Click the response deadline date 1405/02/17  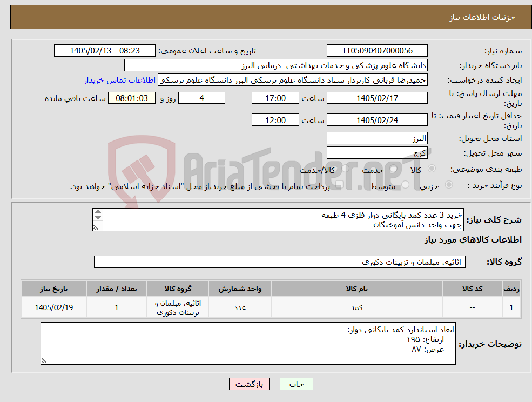(377, 98)
